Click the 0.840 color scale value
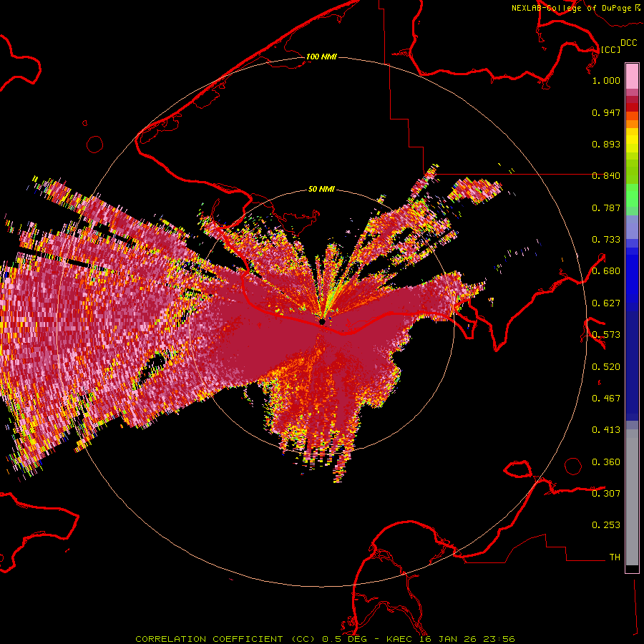Viewport: 644px width, 644px height. pyautogui.click(x=606, y=176)
